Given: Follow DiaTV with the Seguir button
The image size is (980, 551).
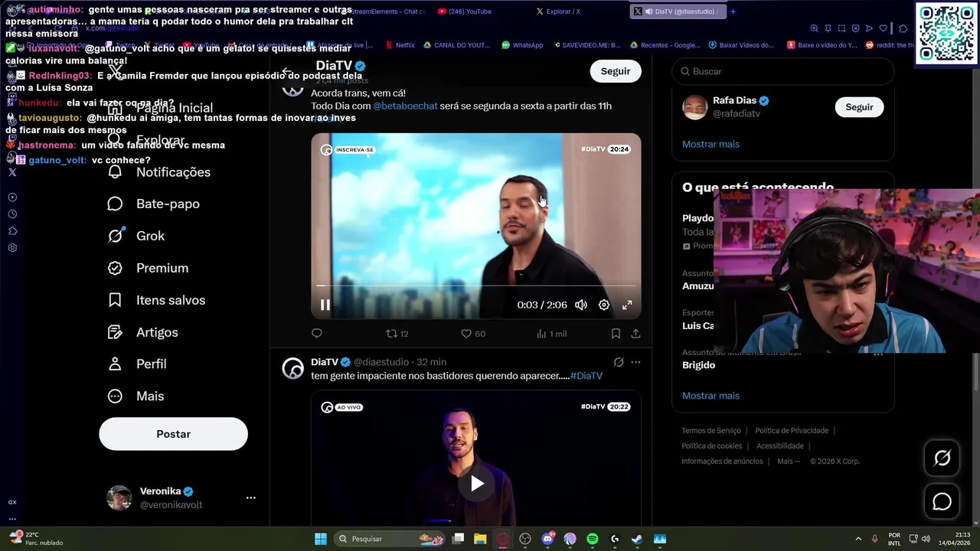Looking at the screenshot, I should [x=616, y=71].
